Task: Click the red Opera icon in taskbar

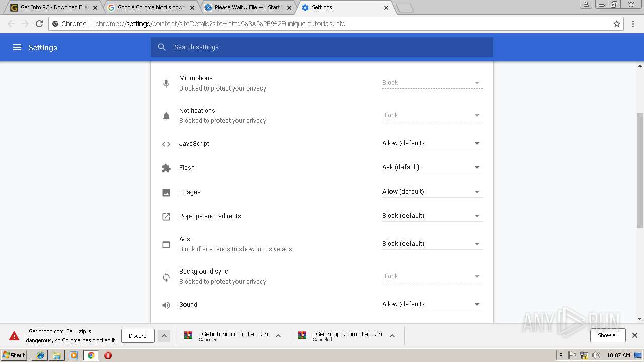Action: pyautogui.click(x=108, y=355)
